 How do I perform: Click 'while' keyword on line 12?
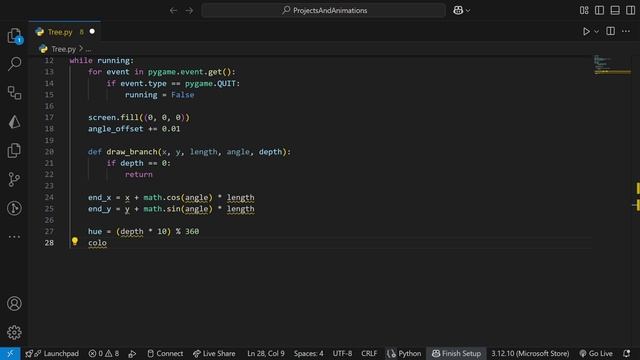(x=81, y=60)
